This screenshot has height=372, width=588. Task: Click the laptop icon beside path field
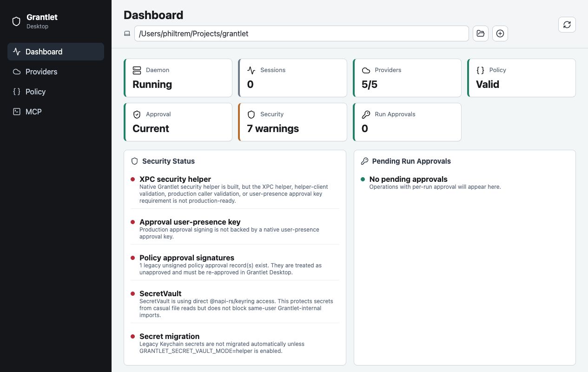[x=127, y=33]
